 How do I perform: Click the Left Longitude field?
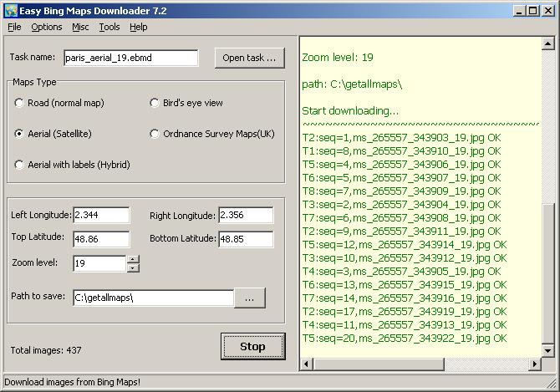(101, 216)
